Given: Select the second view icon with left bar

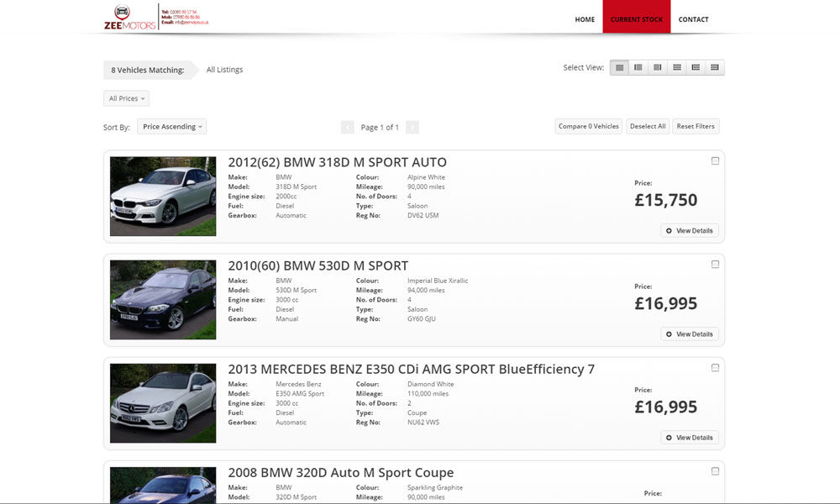Looking at the screenshot, I should point(638,67).
